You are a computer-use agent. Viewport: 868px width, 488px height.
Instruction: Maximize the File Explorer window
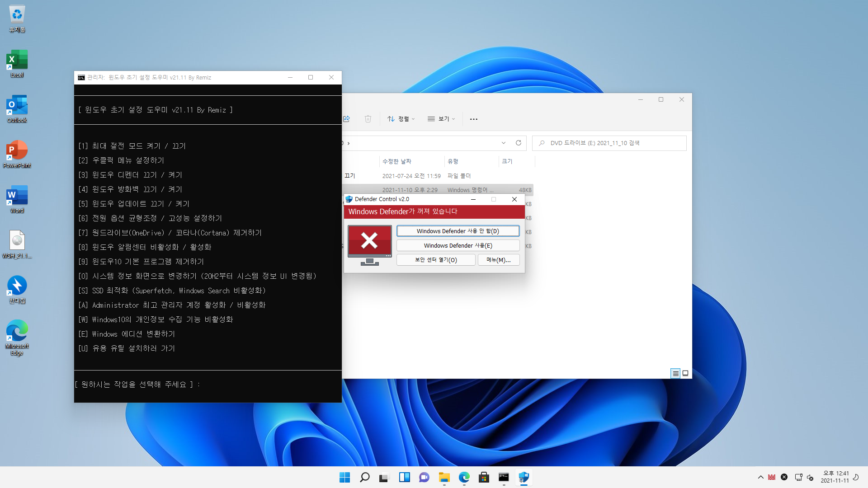pyautogui.click(x=661, y=99)
